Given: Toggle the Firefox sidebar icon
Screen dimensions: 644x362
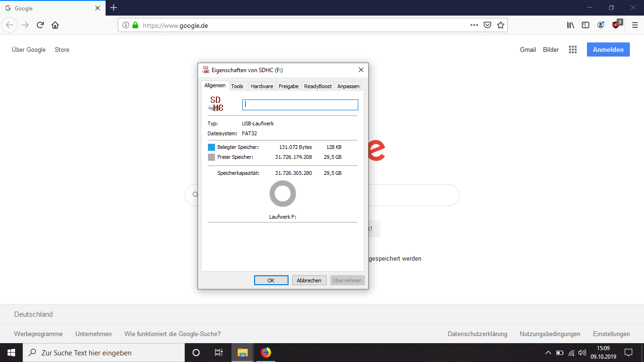Looking at the screenshot, I should tap(585, 25).
